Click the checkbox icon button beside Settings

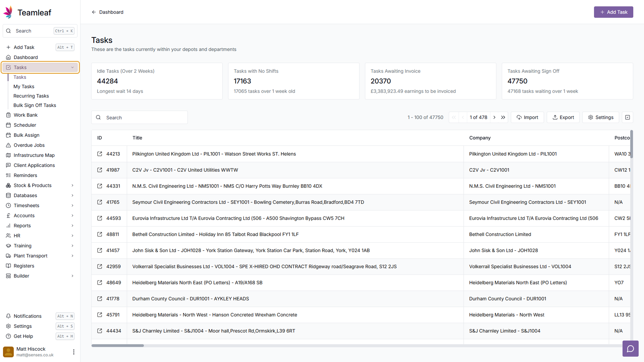point(628,117)
